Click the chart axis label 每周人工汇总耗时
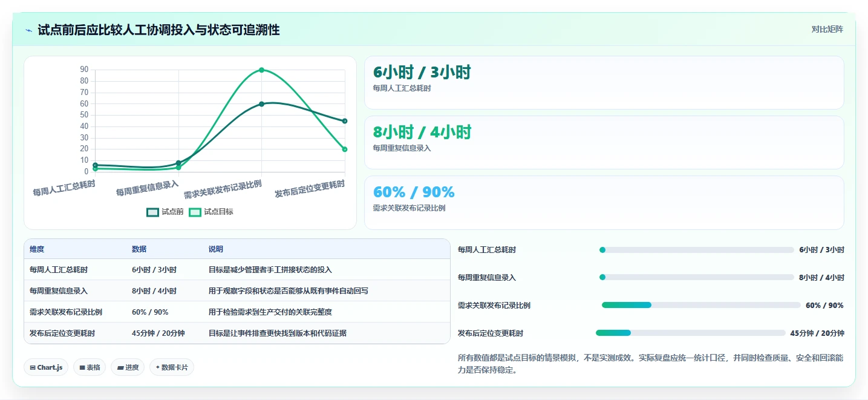Viewport: 868px width, 400px height. (64, 188)
